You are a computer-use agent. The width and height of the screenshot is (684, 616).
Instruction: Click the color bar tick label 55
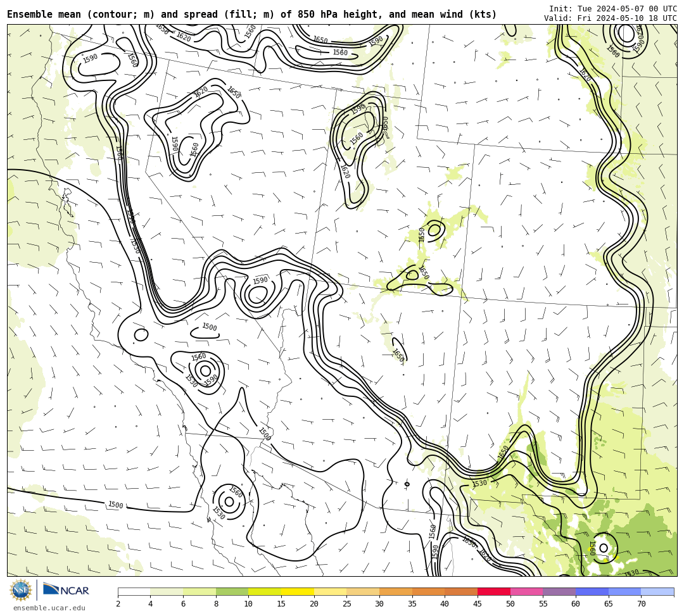point(543,604)
